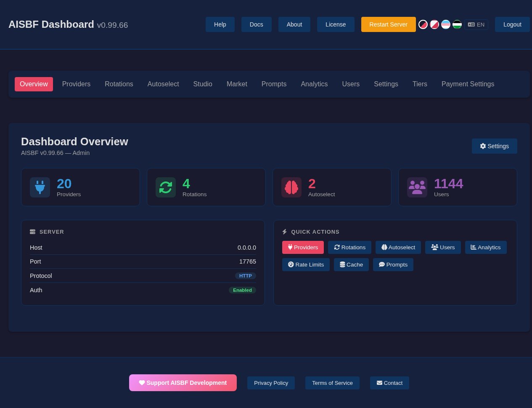The width and height of the screenshot is (532, 408).
Task: Click the server icon beside SERVER heading
Action: [33, 232]
